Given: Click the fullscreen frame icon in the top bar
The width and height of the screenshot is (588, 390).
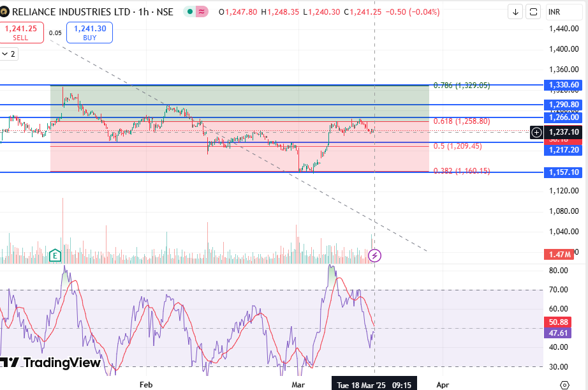Looking at the screenshot, I should pos(533,12).
